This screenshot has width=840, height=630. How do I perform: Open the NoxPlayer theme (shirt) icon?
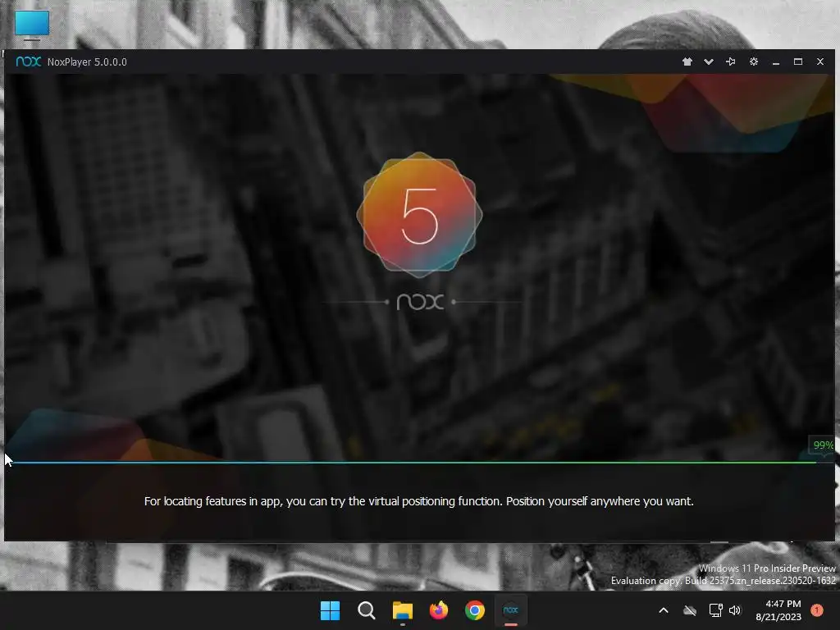point(687,62)
